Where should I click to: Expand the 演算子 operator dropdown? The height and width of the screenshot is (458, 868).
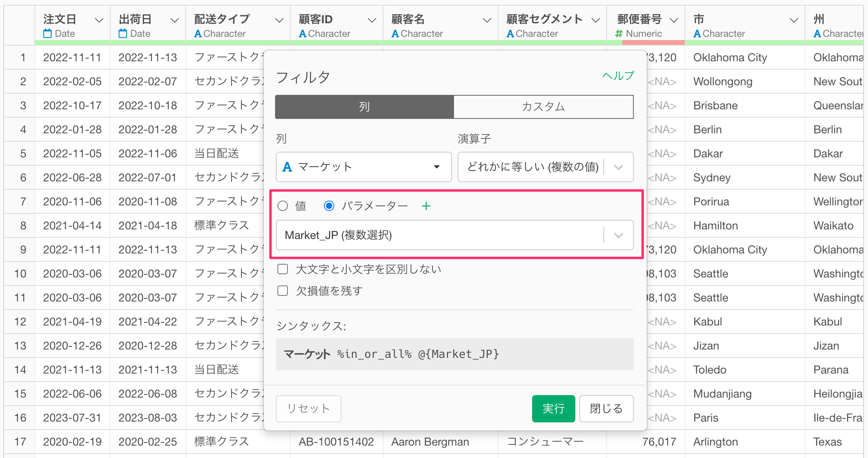619,167
